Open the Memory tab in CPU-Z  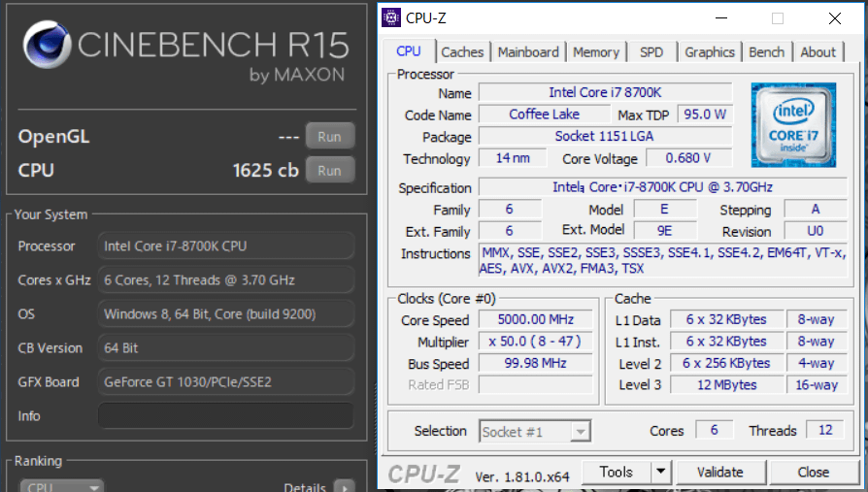tap(595, 52)
